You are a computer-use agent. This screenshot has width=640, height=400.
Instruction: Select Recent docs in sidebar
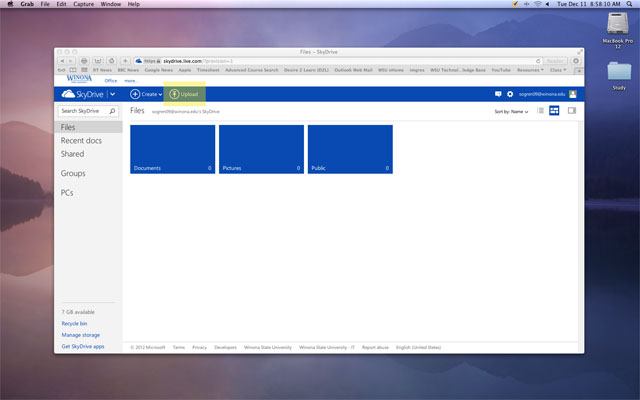(x=81, y=141)
